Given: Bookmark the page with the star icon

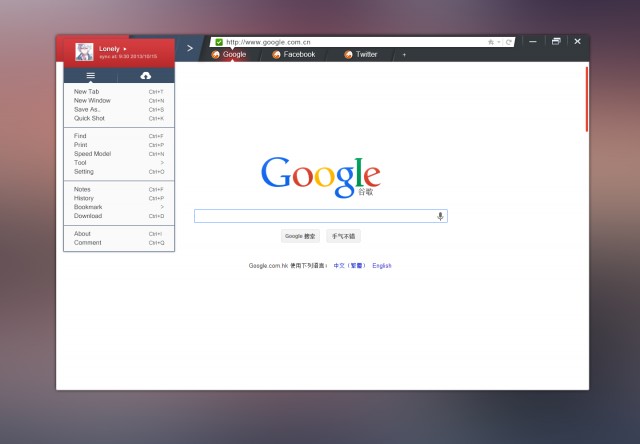Looking at the screenshot, I should [491, 42].
